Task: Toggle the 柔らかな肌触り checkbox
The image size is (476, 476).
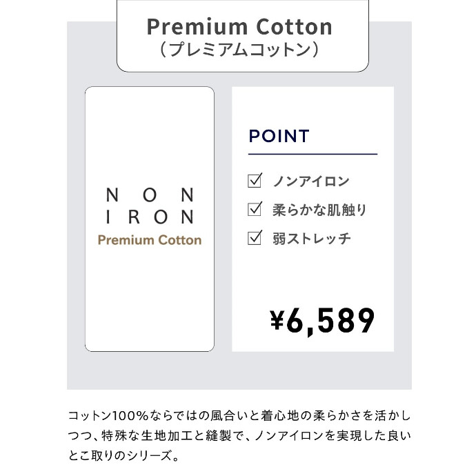Action: (x=255, y=210)
